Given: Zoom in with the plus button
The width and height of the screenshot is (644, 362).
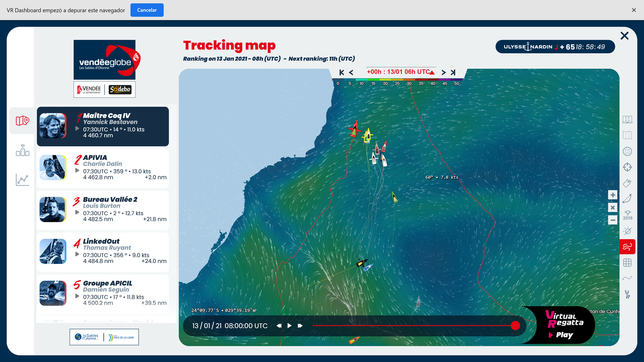Looking at the screenshot, I should point(612,195).
